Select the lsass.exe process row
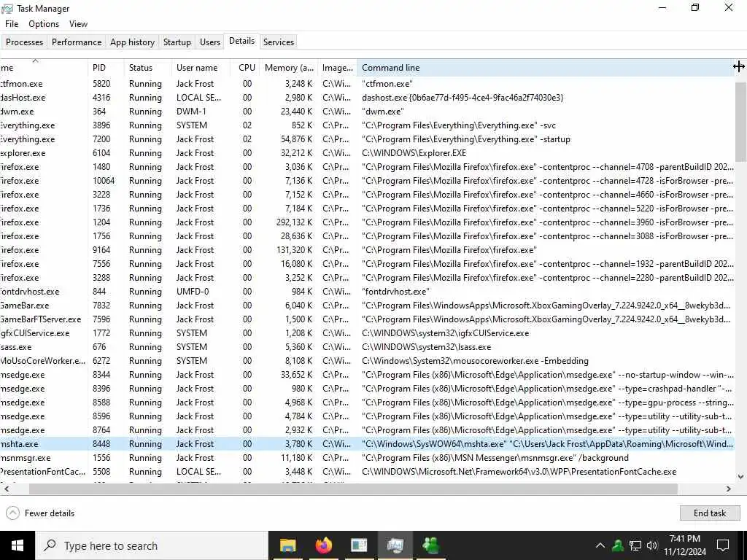 (x=367, y=346)
